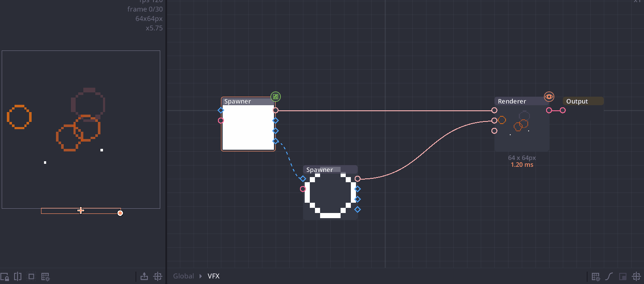
Task: Click the orange bar beneath the preview canvas
Action: click(x=81, y=210)
